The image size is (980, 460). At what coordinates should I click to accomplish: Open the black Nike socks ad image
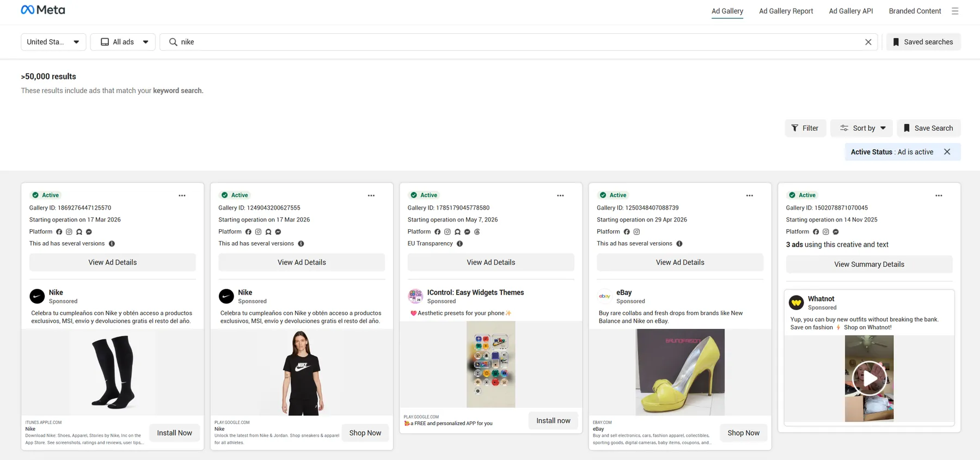[113, 372]
